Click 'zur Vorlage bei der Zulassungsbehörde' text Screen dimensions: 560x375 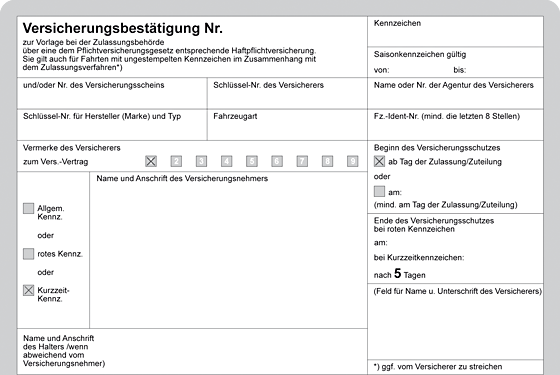point(94,42)
